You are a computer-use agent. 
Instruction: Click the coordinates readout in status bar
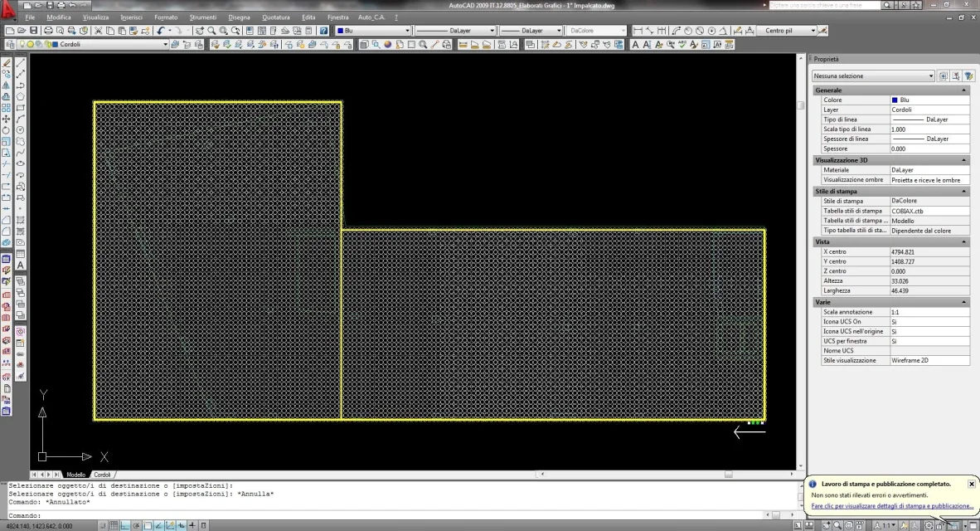coord(39,526)
